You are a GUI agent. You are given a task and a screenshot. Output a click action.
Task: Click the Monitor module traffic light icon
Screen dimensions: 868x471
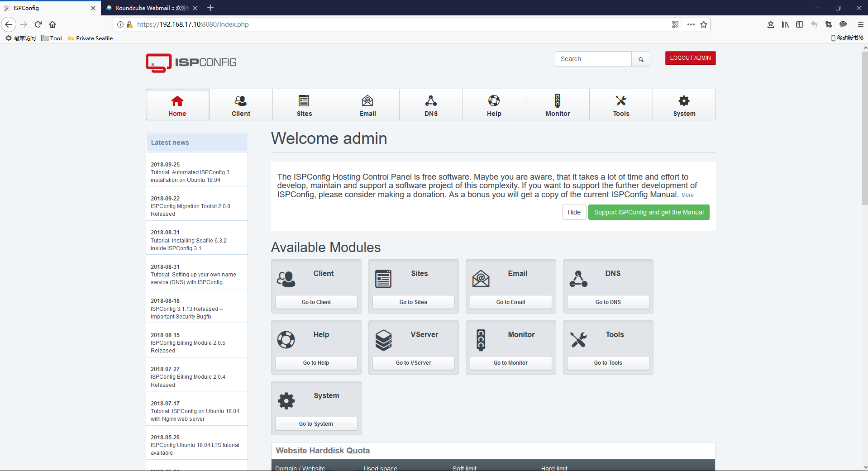[x=481, y=340]
